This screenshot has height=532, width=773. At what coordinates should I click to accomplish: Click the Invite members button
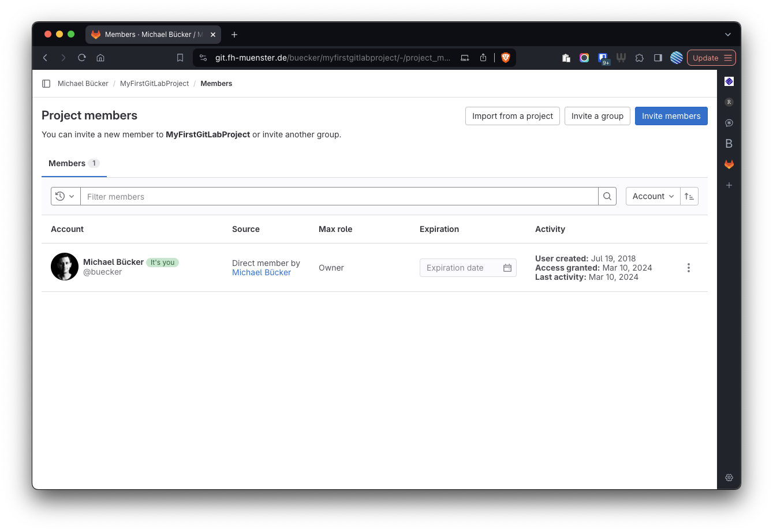click(671, 116)
